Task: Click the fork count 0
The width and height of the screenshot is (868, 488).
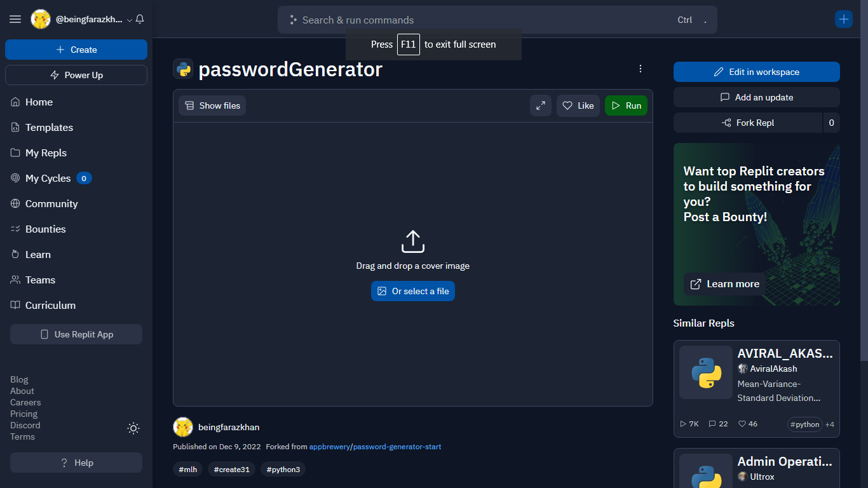Action: (x=831, y=123)
